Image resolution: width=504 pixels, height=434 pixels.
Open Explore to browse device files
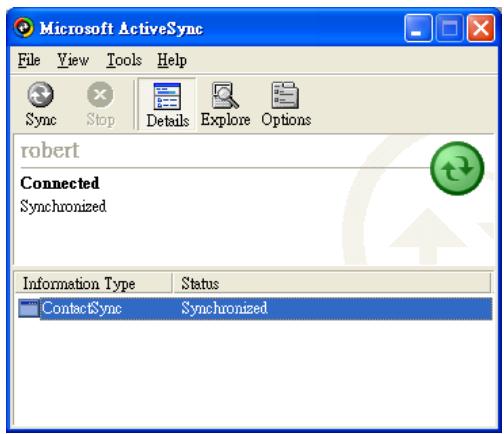(225, 104)
